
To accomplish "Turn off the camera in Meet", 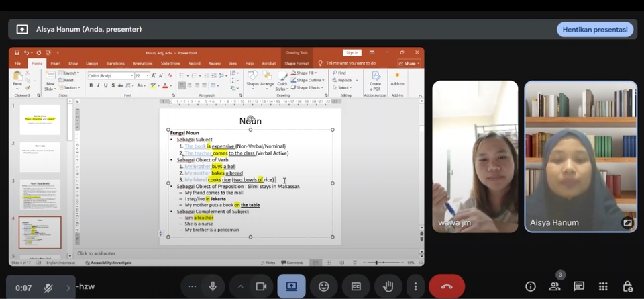I will click(260, 286).
